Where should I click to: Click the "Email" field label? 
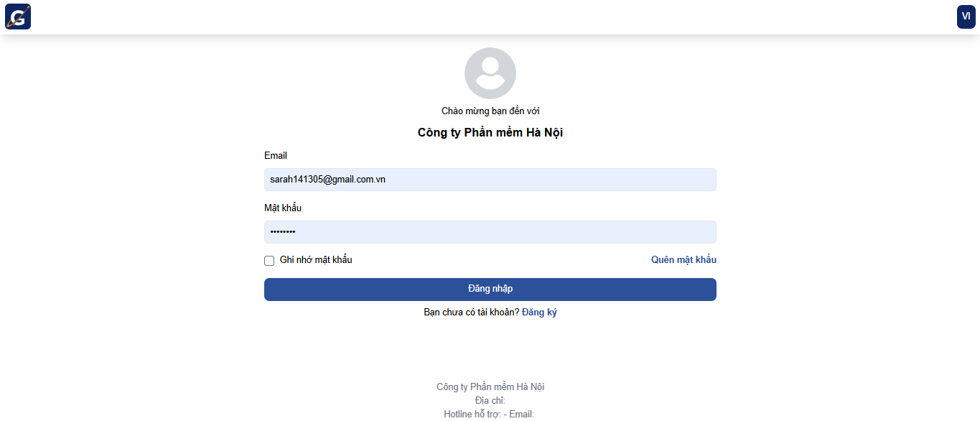tap(276, 156)
